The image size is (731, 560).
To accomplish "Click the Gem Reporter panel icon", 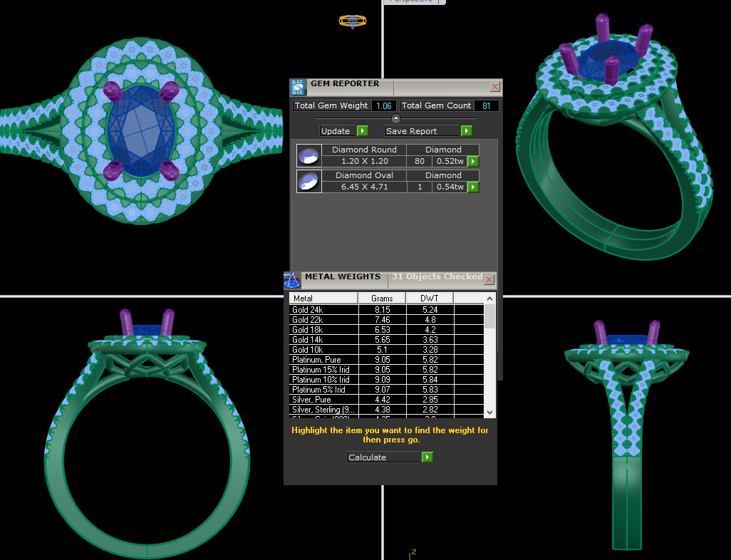I will point(298,87).
